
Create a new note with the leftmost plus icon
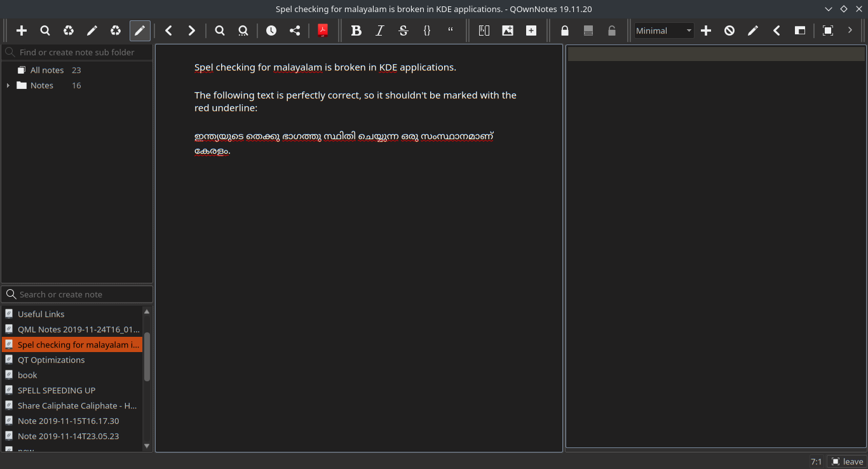(x=22, y=31)
